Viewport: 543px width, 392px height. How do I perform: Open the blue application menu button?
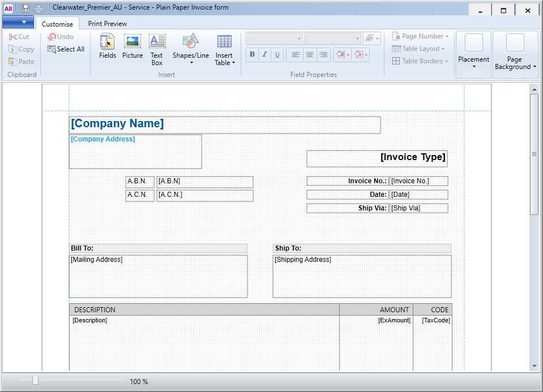click(x=18, y=22)
